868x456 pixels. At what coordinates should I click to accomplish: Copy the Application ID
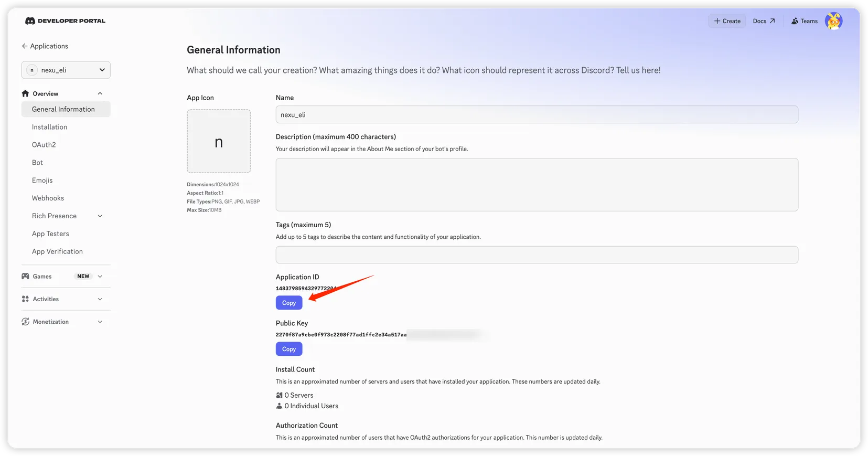coord(289,303)
